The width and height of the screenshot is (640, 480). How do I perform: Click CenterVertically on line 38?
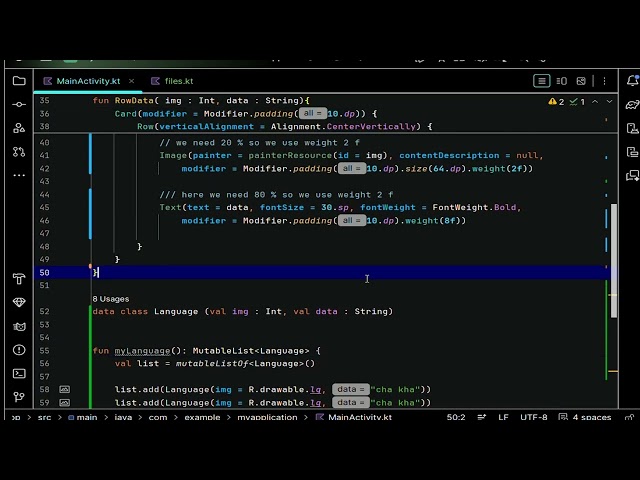click(371, 127)
